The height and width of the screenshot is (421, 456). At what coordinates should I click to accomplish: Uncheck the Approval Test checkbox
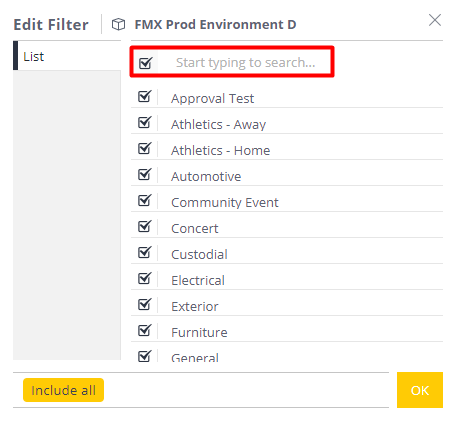pyautogui.click(x=145, y=97)
